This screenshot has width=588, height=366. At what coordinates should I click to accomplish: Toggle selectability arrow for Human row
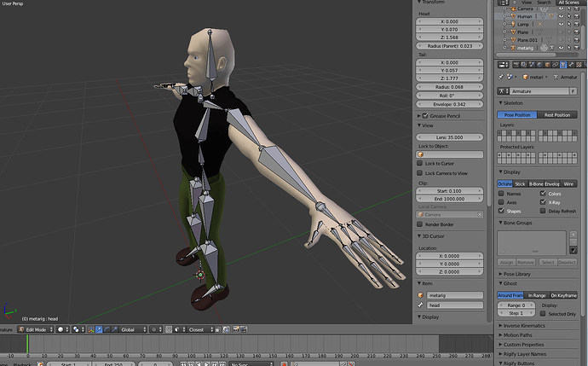coord(569,16)
